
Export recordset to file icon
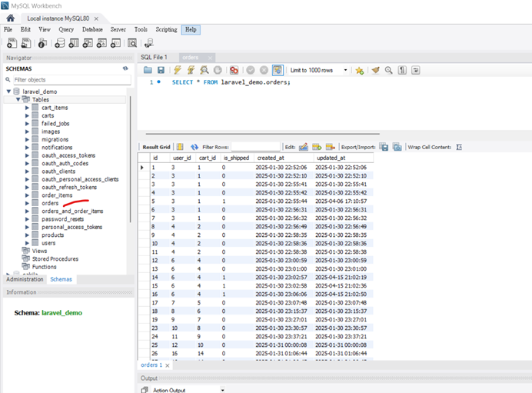click(x=384, y=147)
